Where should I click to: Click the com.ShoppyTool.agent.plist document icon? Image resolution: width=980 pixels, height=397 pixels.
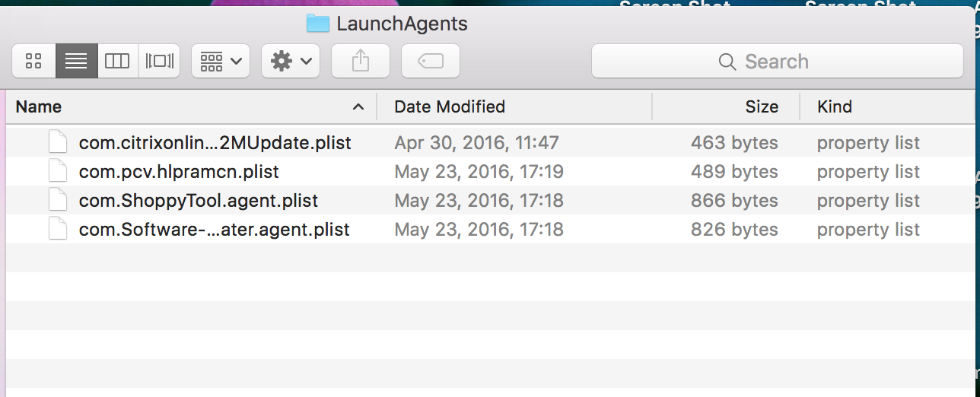59,201
